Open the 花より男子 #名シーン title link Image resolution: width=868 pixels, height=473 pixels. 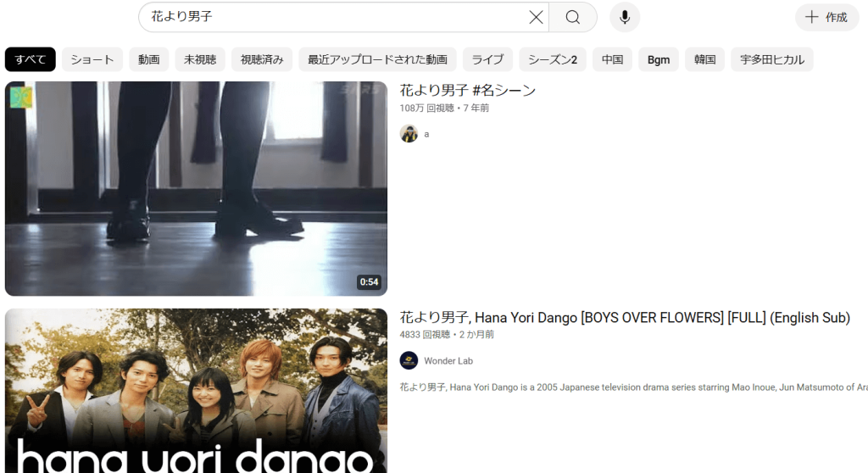468,91
